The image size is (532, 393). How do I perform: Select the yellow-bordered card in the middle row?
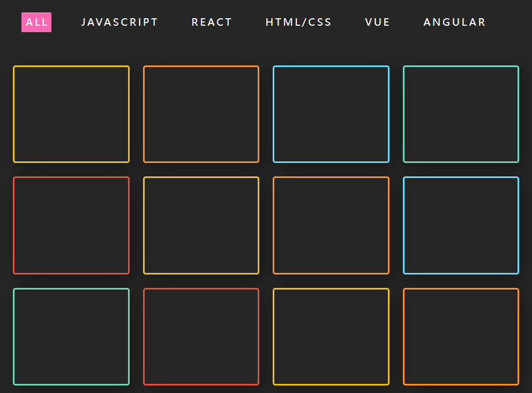click(201, 225)
